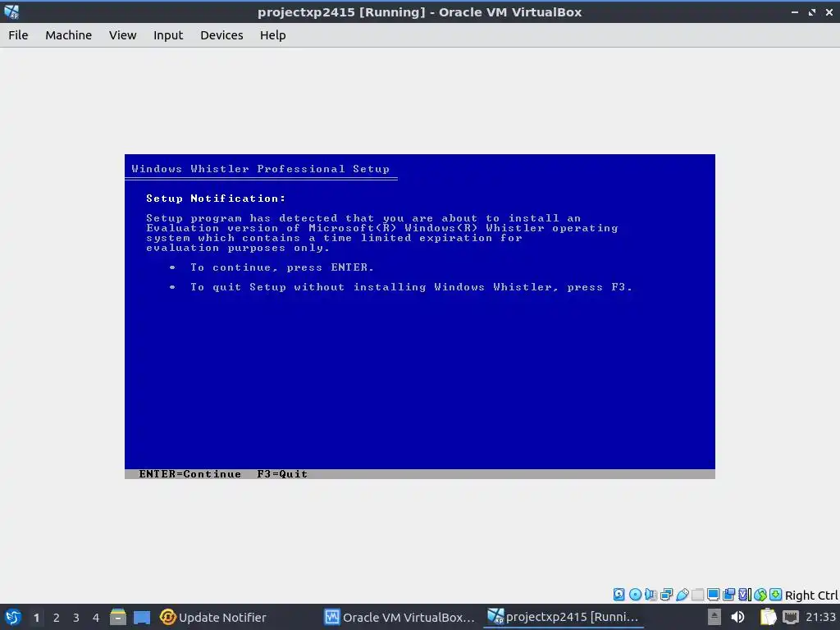This screenshot has height=630, width=840.
Task: Click the 'Setup Notification:' heading in VM screen
Action: click(x=216, y=199)
